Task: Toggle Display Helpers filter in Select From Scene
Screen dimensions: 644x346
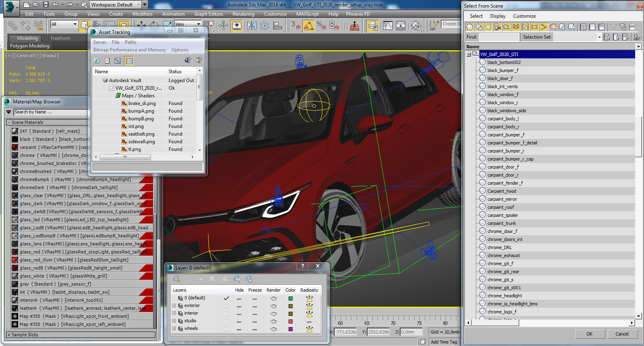Action: point(507,27)
